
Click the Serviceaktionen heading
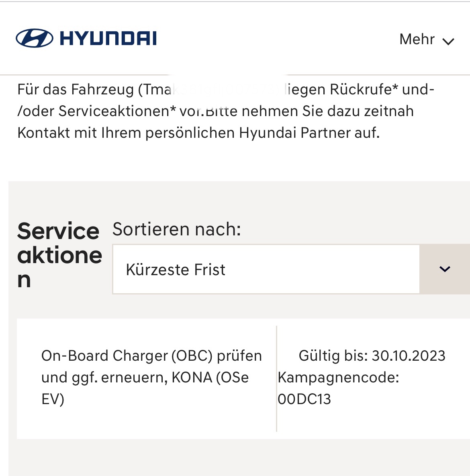(59, 255)
